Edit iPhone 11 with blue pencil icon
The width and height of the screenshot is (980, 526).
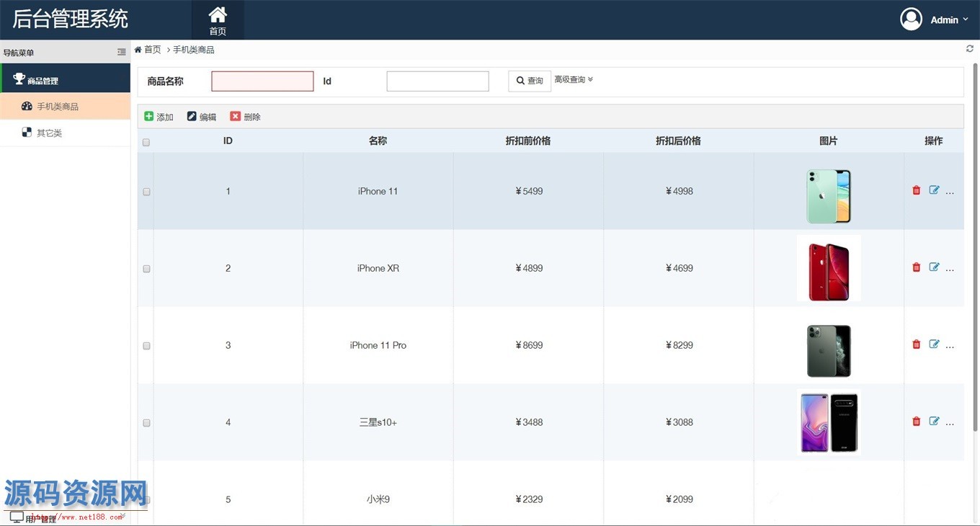pos(934,190)
